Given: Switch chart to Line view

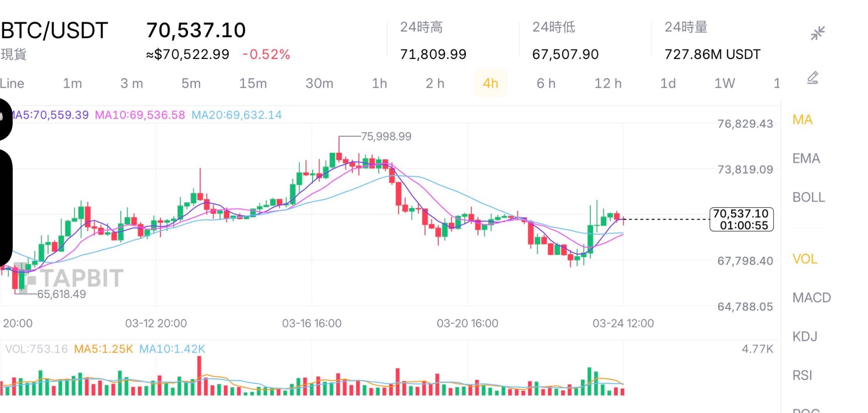Looking at the screenshot, I should tap(12, 84).
